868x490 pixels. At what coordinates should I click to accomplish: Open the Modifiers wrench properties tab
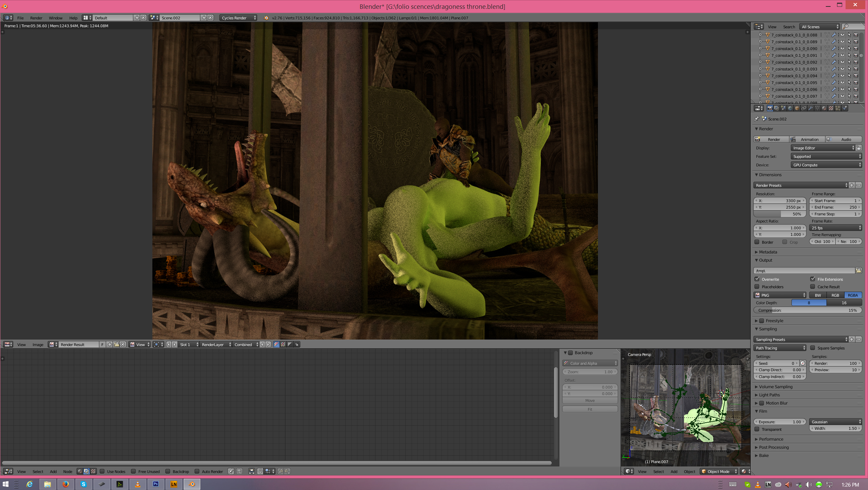pyautogui.click(x=811, y=108)
